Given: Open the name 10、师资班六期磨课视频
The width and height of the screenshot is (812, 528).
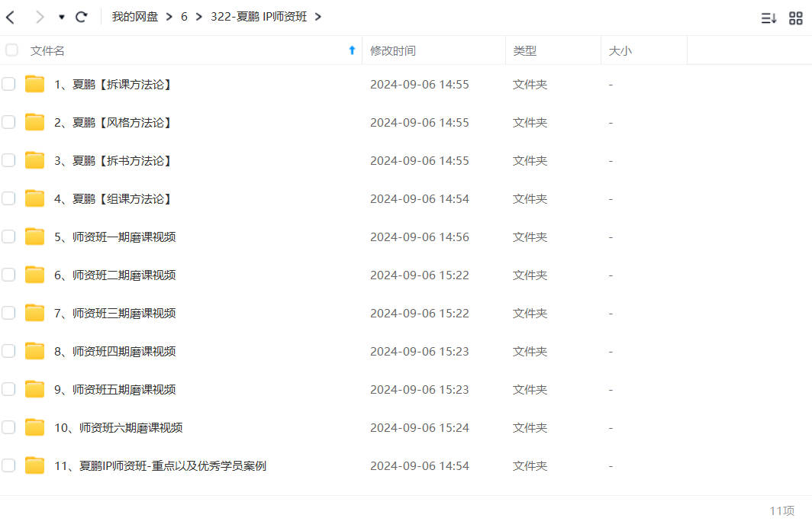Looking at the screenshot, I should 118,428.
